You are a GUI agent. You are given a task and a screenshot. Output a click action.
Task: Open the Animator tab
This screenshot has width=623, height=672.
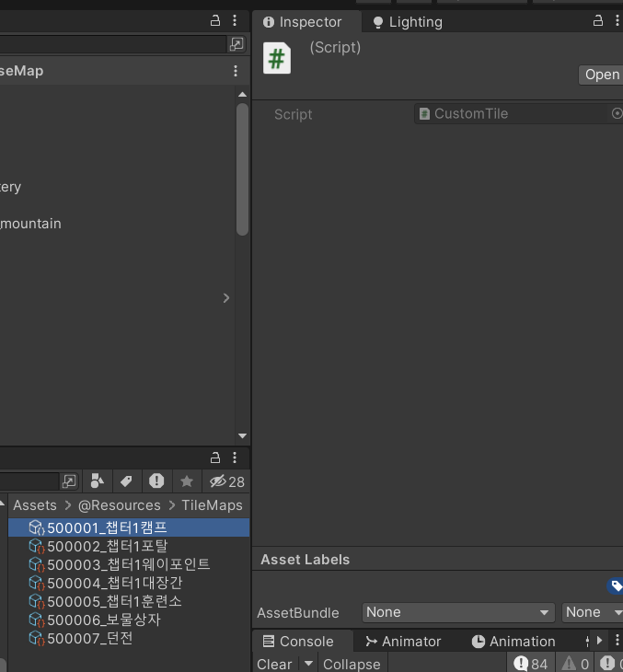[403, 641]
